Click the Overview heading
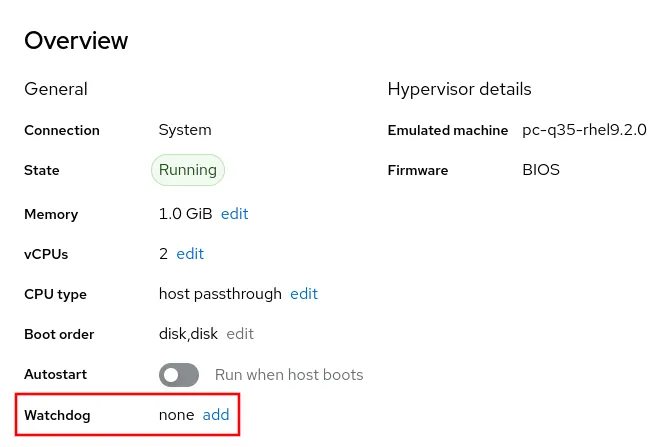 tap(76, 41)
